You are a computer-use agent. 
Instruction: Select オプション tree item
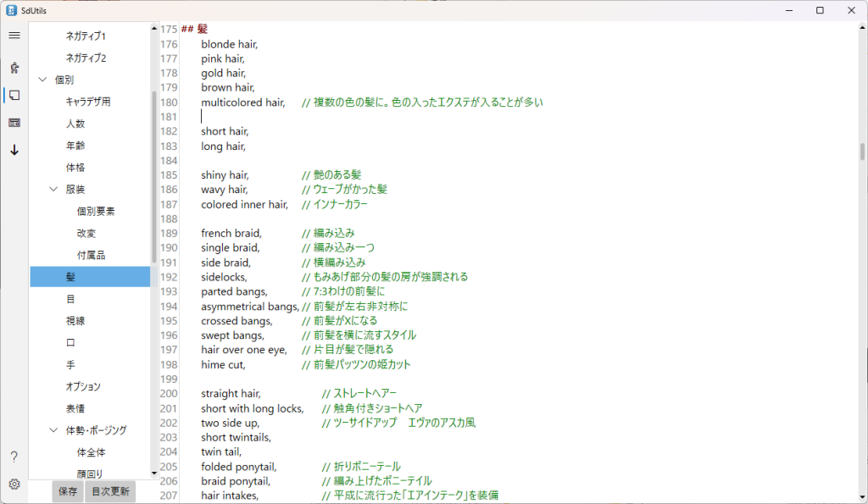pos(83,386)
